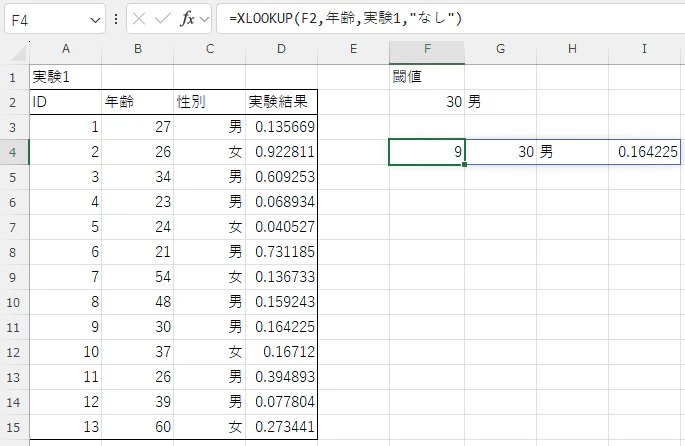Click result value 0.135669
This screenshot has height=446, width=685.
pos(281,127)
